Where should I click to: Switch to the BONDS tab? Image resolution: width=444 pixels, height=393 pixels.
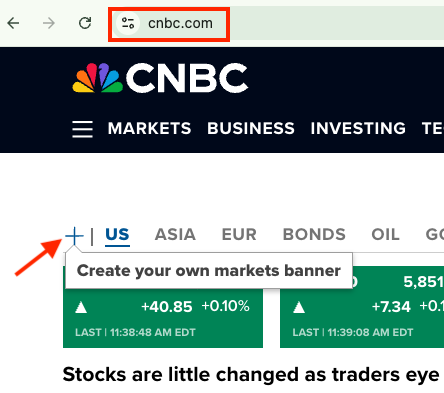point(314,234)
